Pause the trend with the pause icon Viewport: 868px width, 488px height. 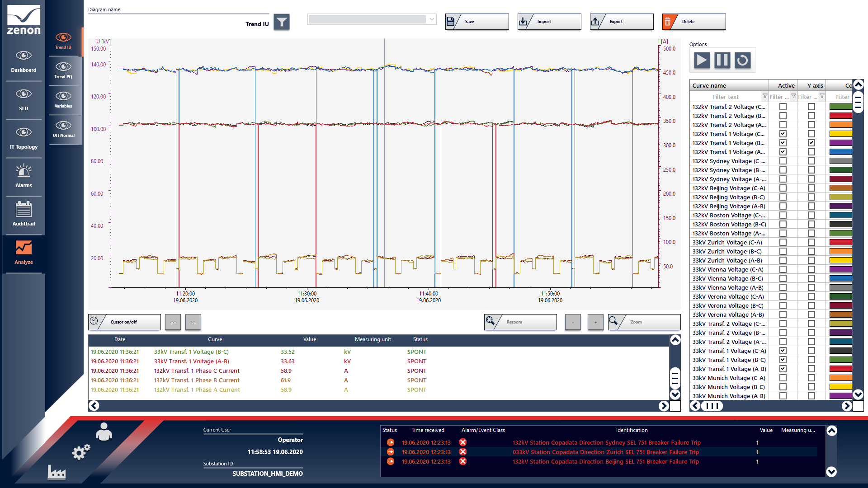point(722,60)
